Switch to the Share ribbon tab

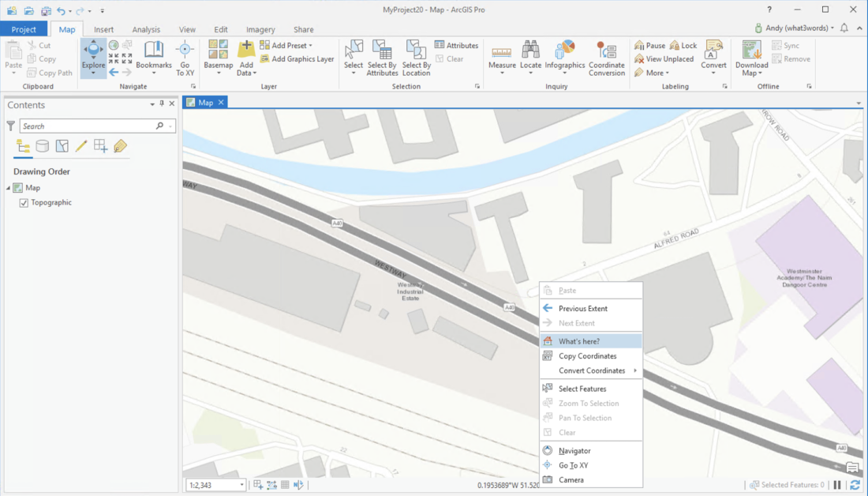tap(303, 29)
